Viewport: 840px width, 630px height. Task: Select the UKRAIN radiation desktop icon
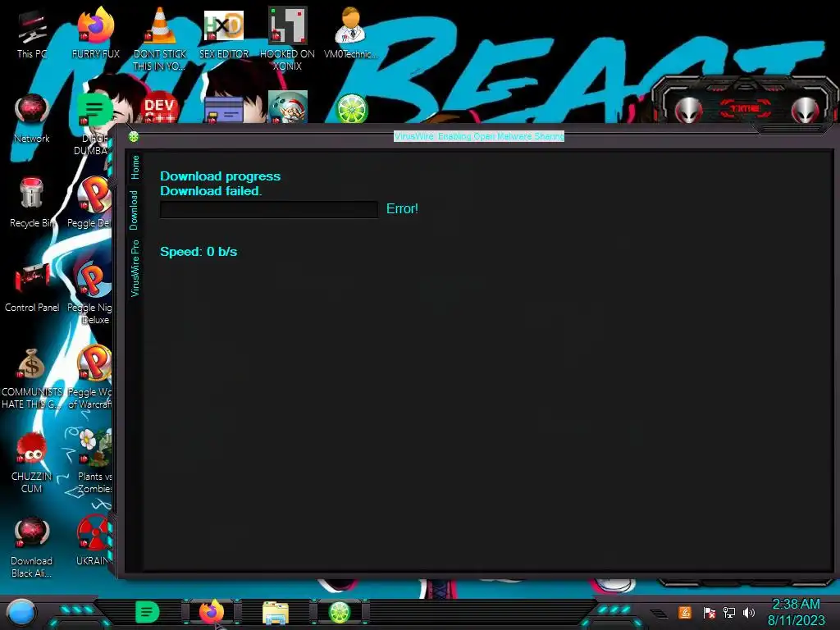click(94, 541)
